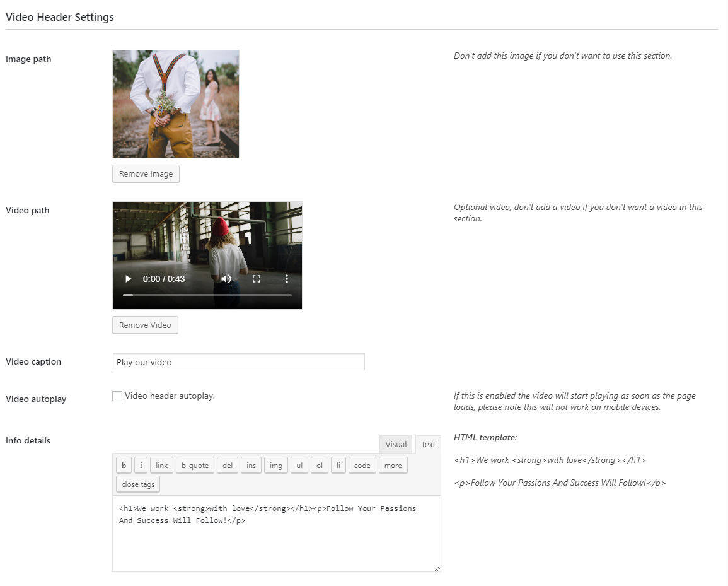Click the Video path label

pyautogui.click(x=27, y=210)
